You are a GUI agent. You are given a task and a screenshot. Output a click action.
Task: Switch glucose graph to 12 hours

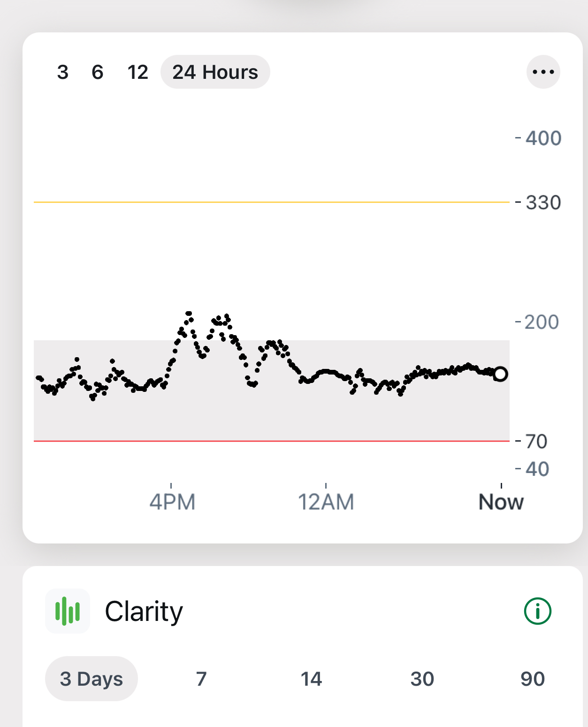[x=137, y=72]
